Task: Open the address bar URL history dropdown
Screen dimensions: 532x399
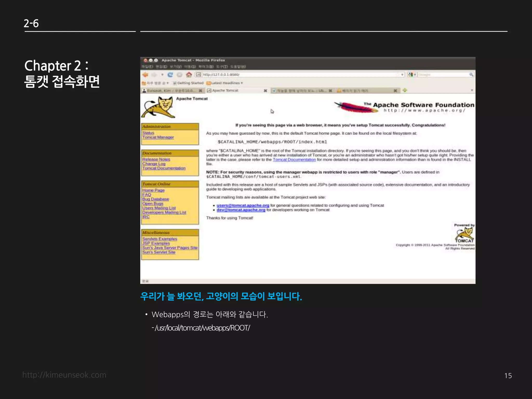Action: (x=402, y=75)
